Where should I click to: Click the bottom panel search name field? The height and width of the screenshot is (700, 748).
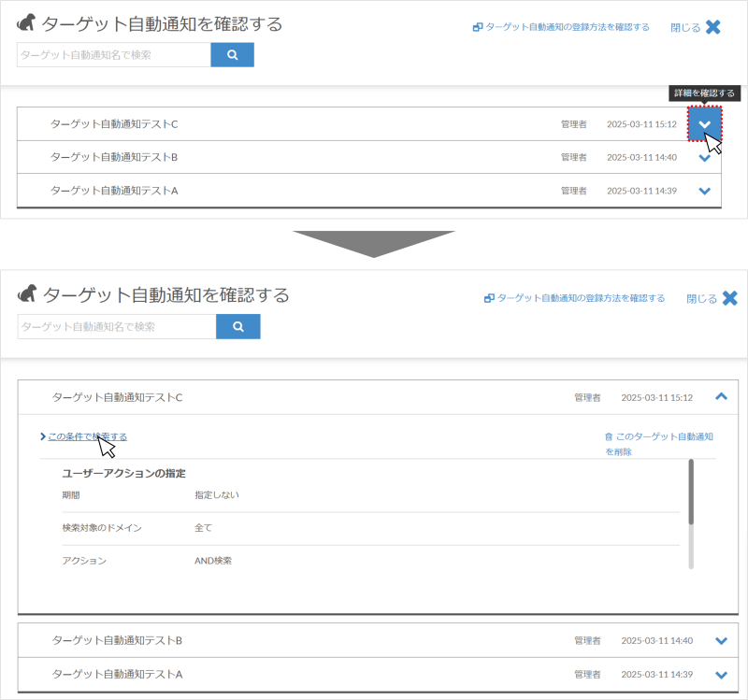click(x=117, y=326)
